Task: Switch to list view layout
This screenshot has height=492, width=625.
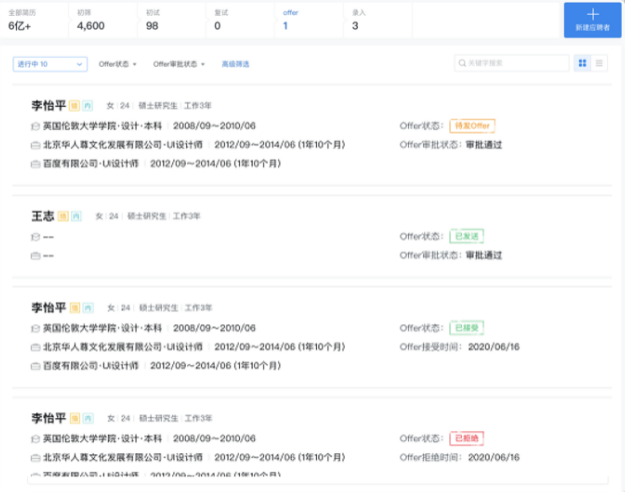Action: [600, 63]
